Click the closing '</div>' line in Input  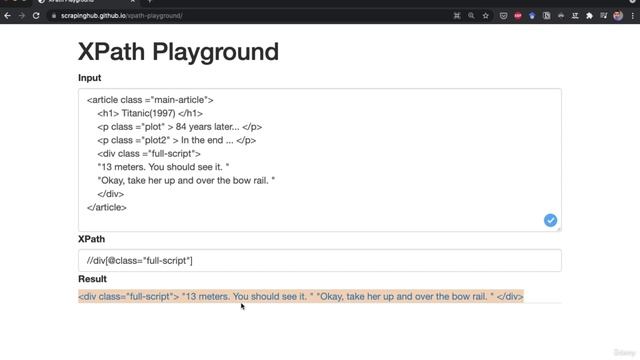[x=111, y=194]
